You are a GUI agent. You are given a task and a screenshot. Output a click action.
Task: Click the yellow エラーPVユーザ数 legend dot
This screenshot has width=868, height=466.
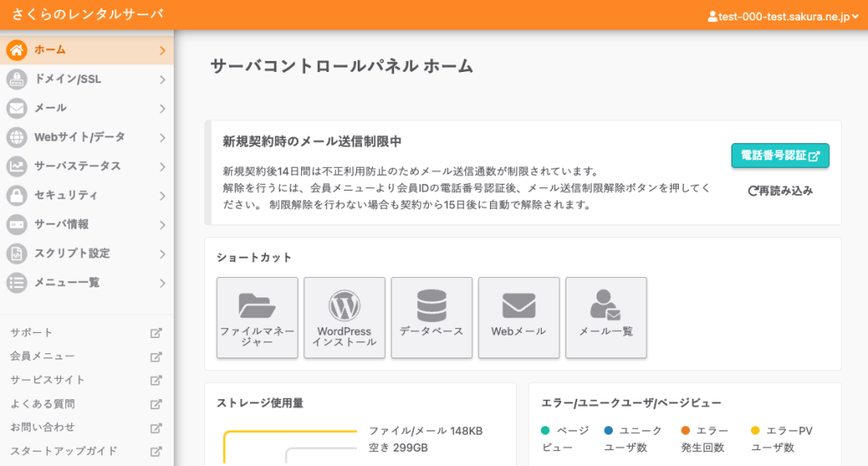(x=755, y=430)
